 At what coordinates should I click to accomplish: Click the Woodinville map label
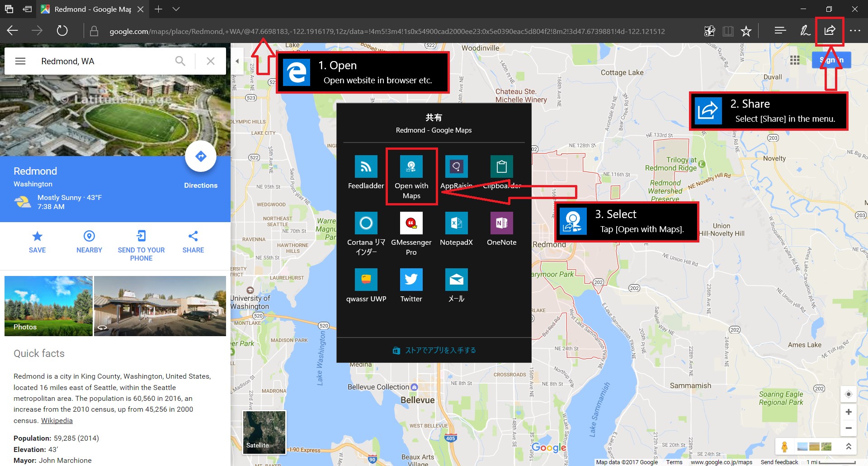(481, 48)
